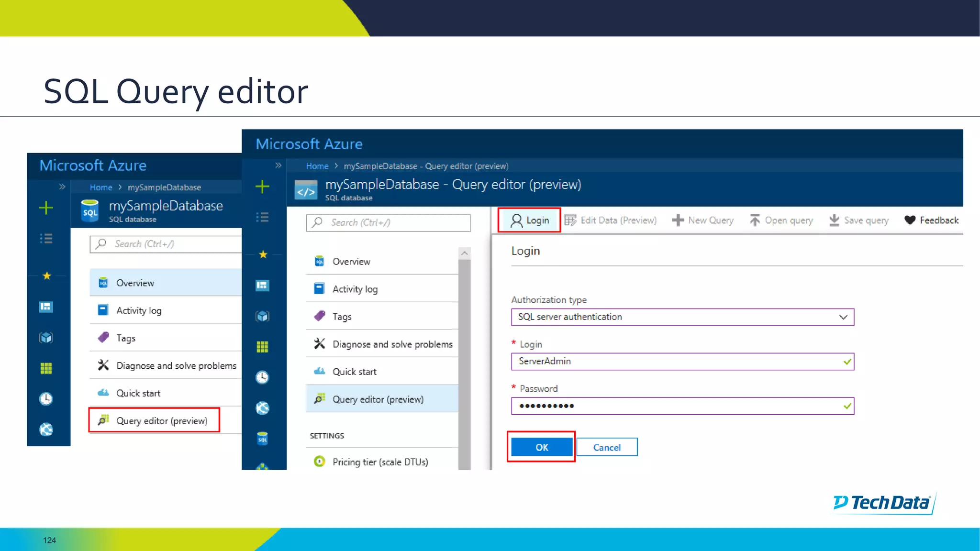This screenshot has height=551, width=980.
Task: Click Microsoft Azure title in left window
Action: tap(93, 165)
